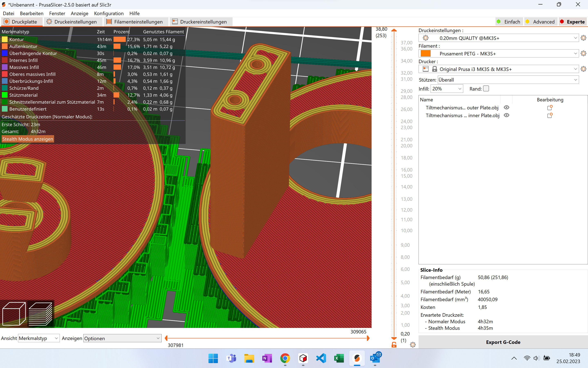Open the Anzeigen Optionen dropdown
Image resolution: width=588 pixels, height=368 pixels.
coord(122,338)
